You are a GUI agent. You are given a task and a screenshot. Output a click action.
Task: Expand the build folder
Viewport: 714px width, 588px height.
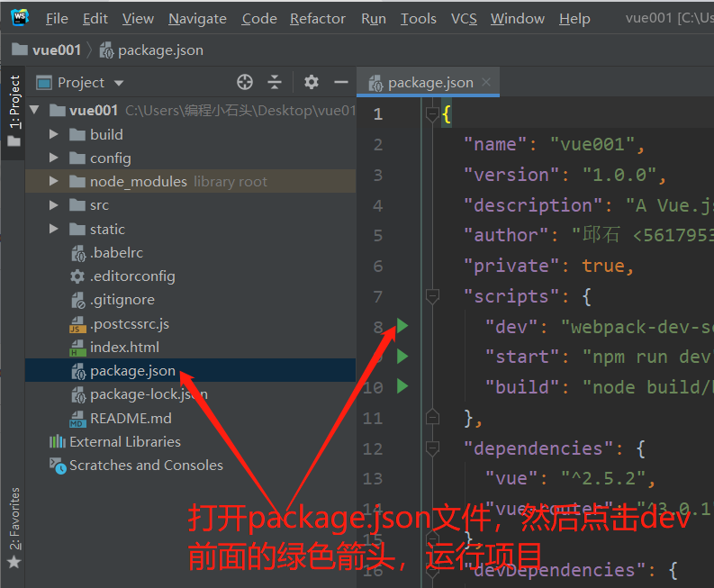click(x=53, y=134)
